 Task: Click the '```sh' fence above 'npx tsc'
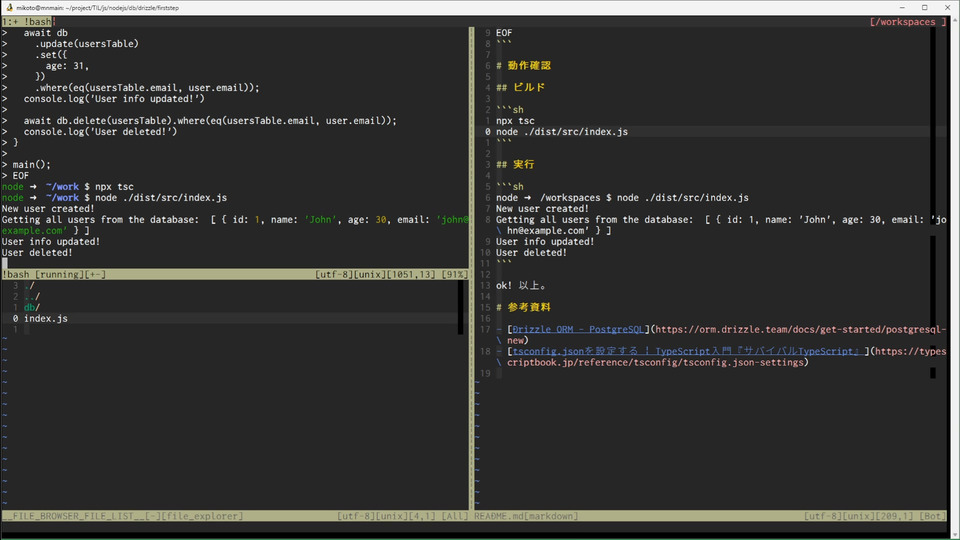pos(509,110)
